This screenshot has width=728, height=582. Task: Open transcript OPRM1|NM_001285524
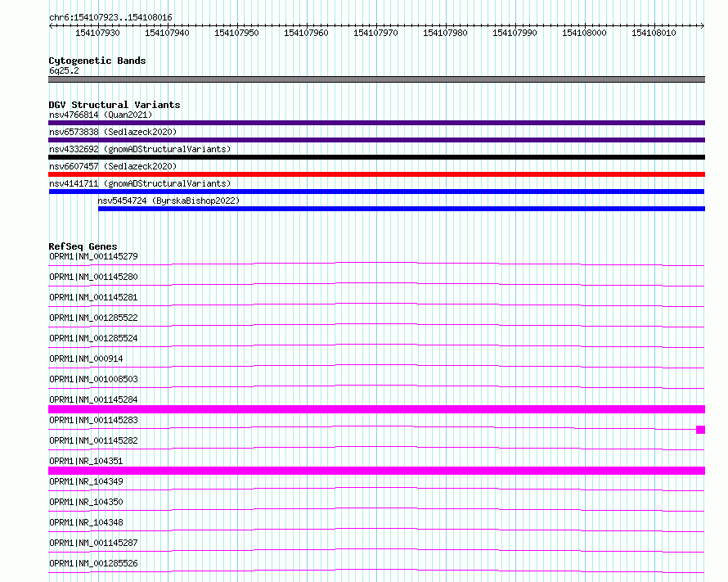coord(93,338)
